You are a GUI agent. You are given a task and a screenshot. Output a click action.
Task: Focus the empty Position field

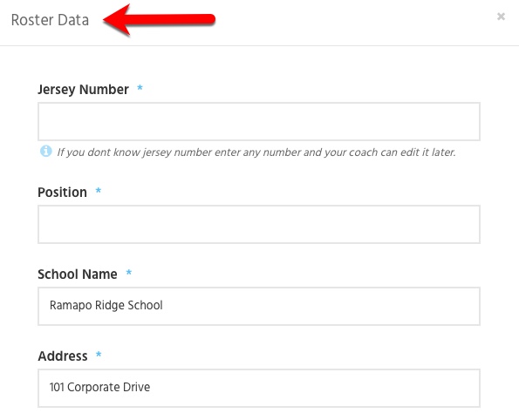coord(259,225)
